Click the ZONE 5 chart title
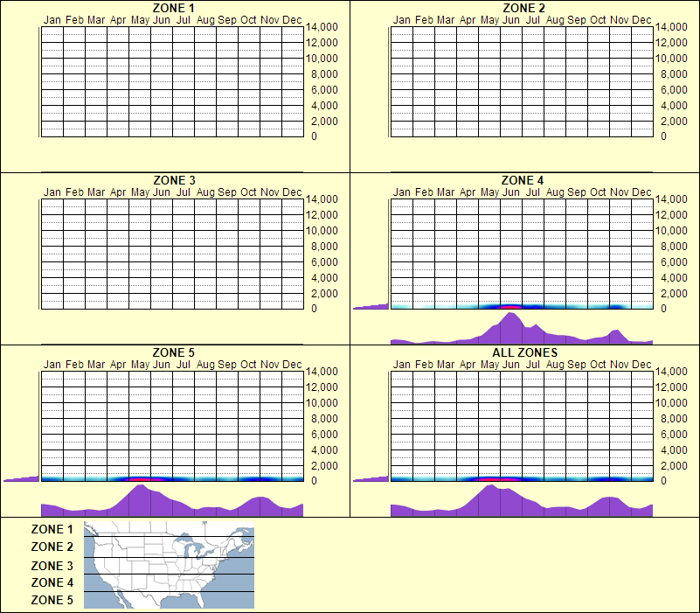This screenshot has height=613, width=700. pyautogui.click(x=174, y=352)
